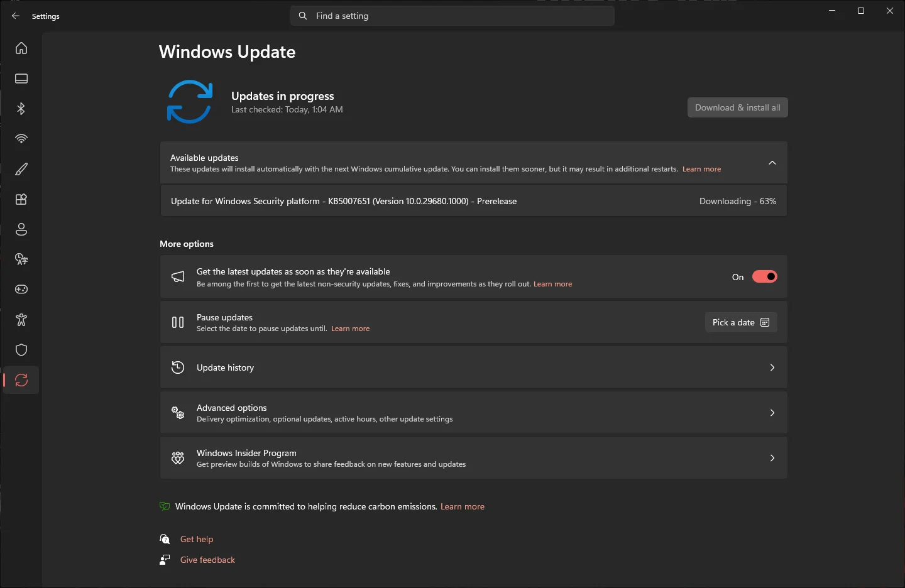Open Apps section sidebar icon
This screenshot has height=588, width=905.
coord(21,199)
